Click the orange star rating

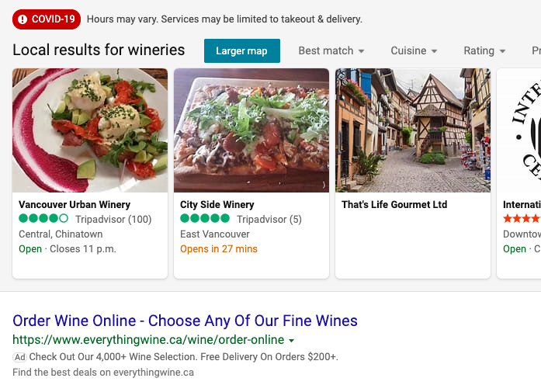(522, 220)
